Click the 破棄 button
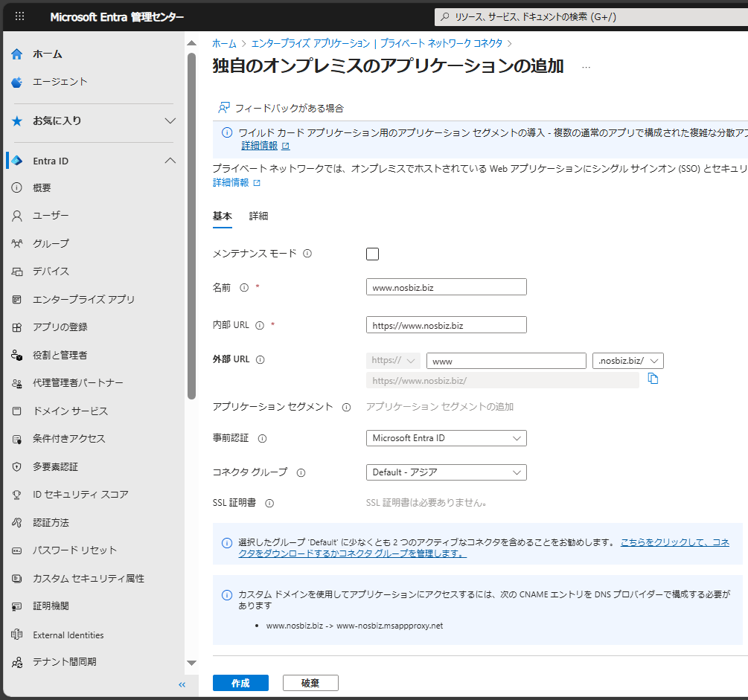748x700 pixels. [310, 683]
